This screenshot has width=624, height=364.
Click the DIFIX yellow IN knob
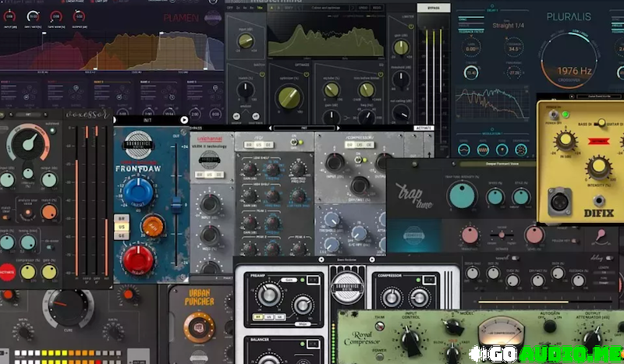[565, 141]
